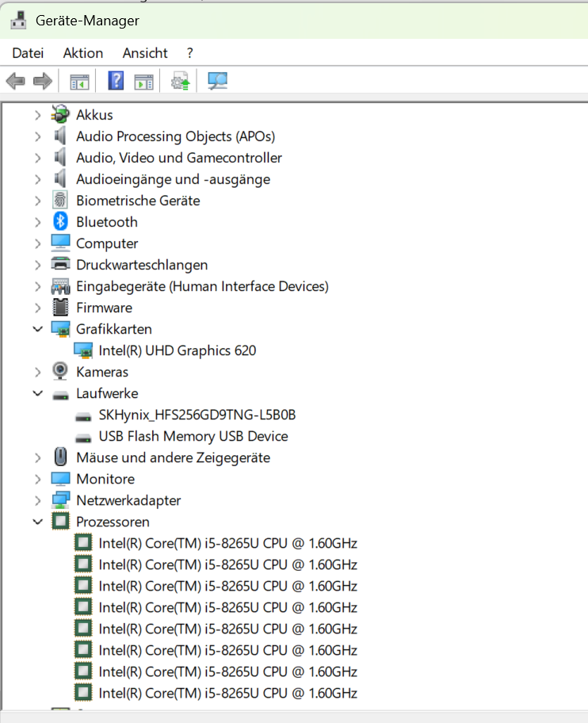Toggle the console tree pane toolbar icon
588x723 pixels.
pyautogui.click(x=79, y=82)
